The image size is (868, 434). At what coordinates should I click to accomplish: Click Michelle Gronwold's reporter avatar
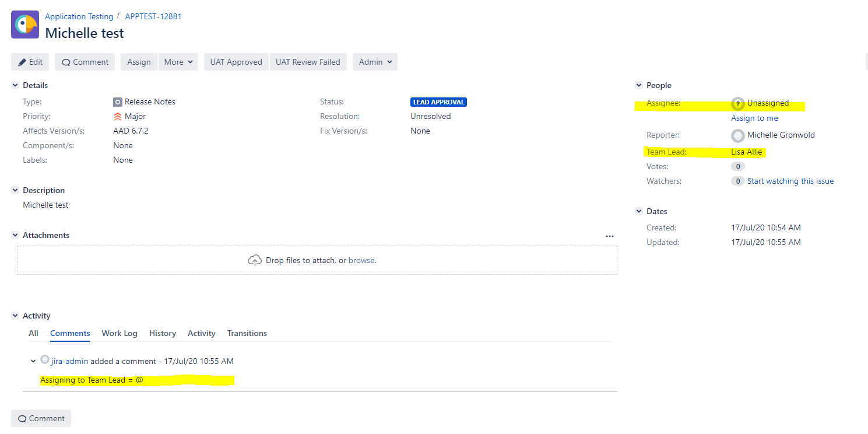(738, 135)
